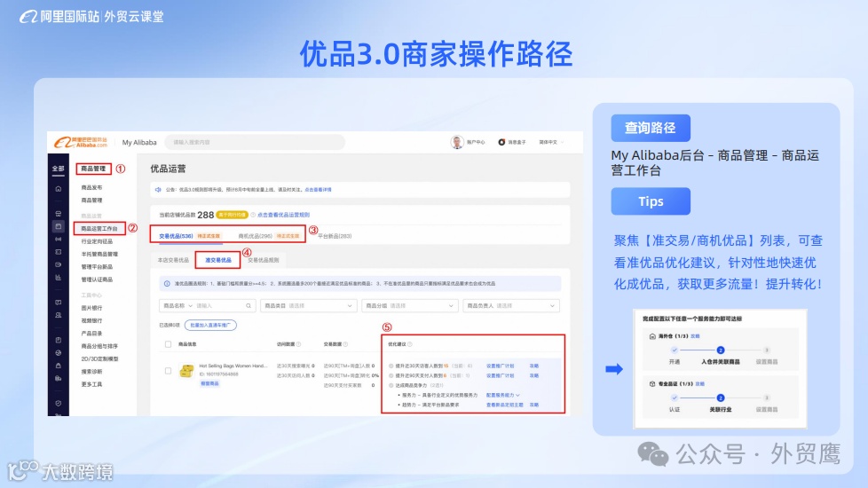
Task: Open 视频银行 in sidebar menu
Action: 91,320
